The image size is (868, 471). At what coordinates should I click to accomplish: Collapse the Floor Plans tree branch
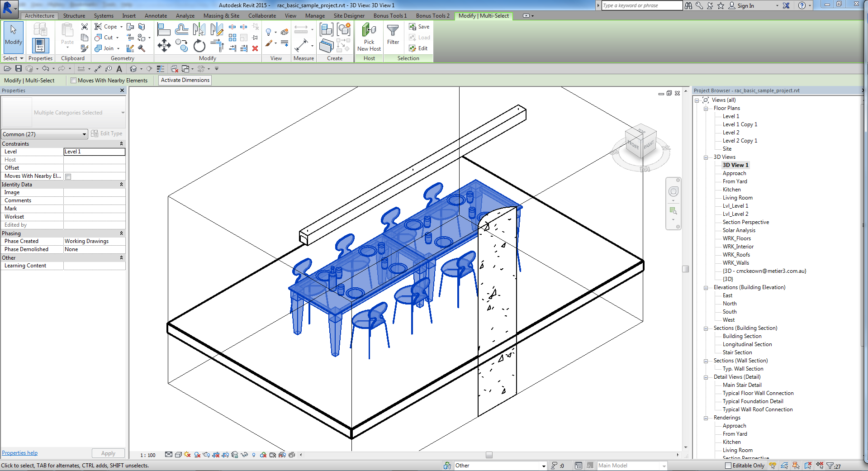coord(706,108)
